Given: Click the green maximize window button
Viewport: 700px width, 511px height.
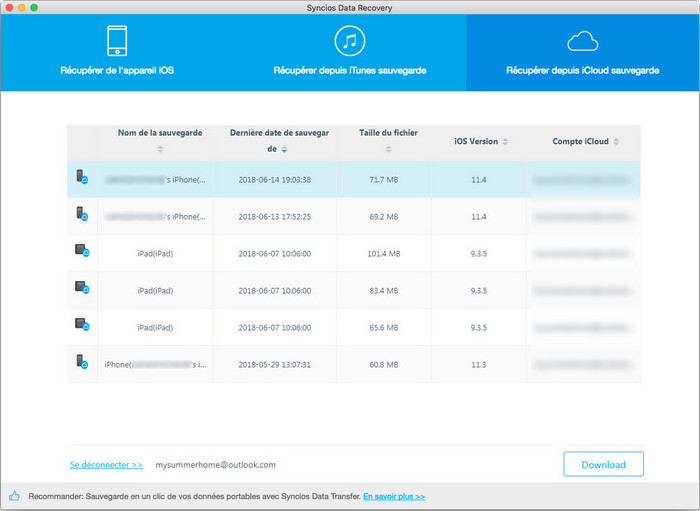Looking at the screenshot, I should click(34, 8).
